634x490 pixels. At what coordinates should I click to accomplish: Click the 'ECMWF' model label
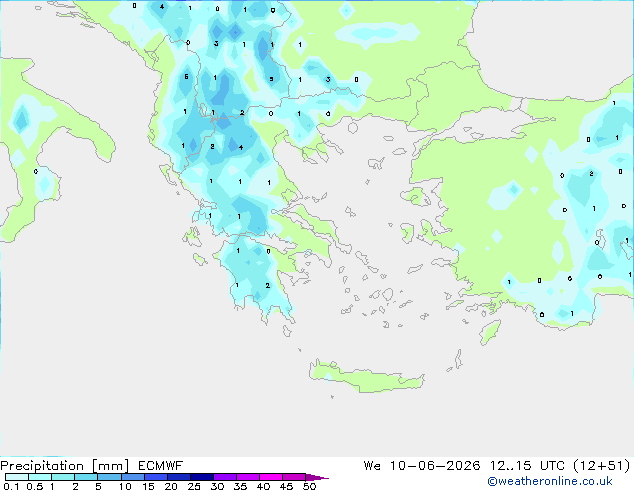pos(161,466)
